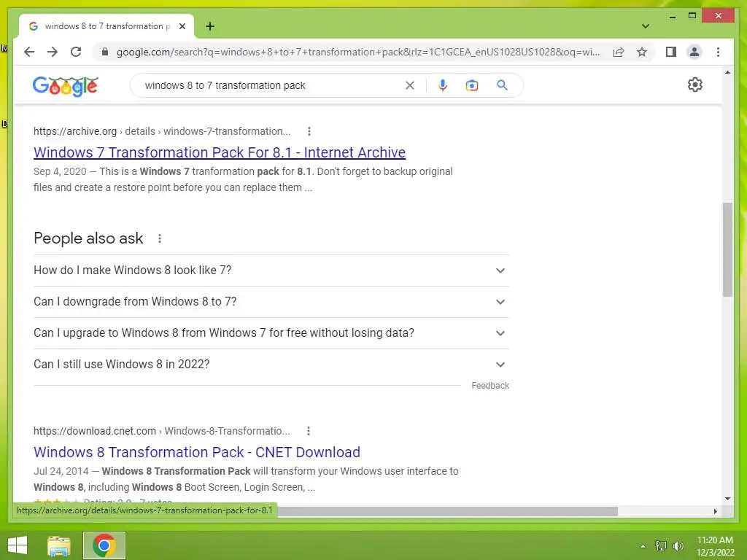Screen dimensions: 747x560
Task: Open a new tab with the plus button
Action: coord(210,26)
